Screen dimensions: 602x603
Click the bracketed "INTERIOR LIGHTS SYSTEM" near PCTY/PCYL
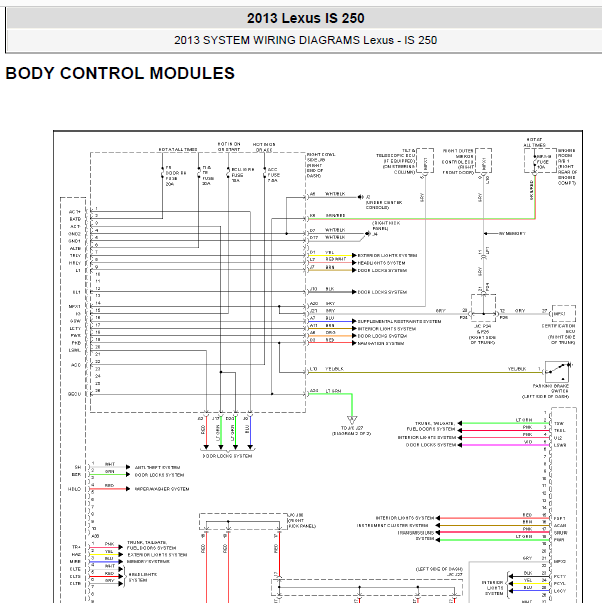point(492,588)
